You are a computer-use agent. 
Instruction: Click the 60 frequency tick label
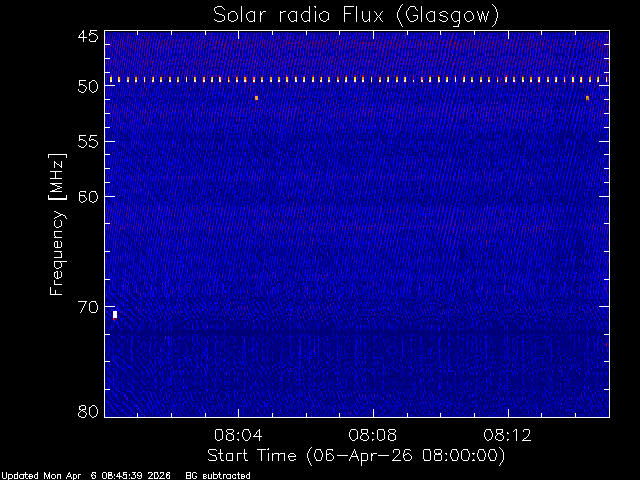(x=88, y=197)
